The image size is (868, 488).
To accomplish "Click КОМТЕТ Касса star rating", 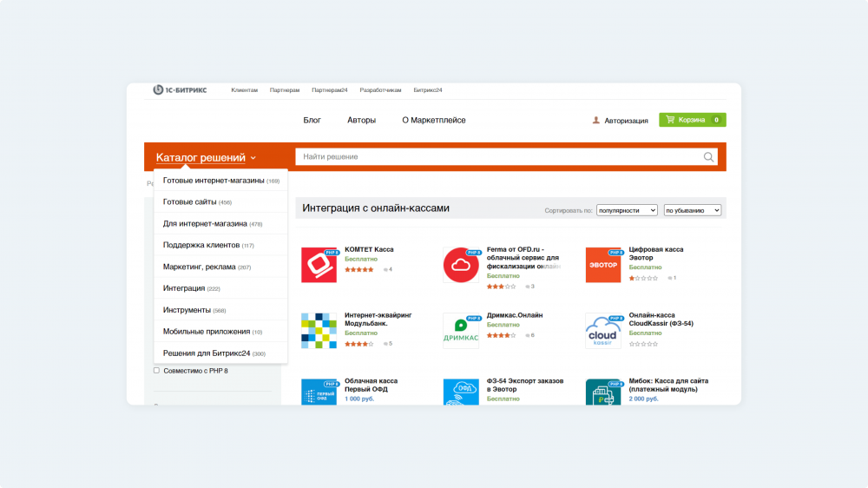I will (359, 270).
